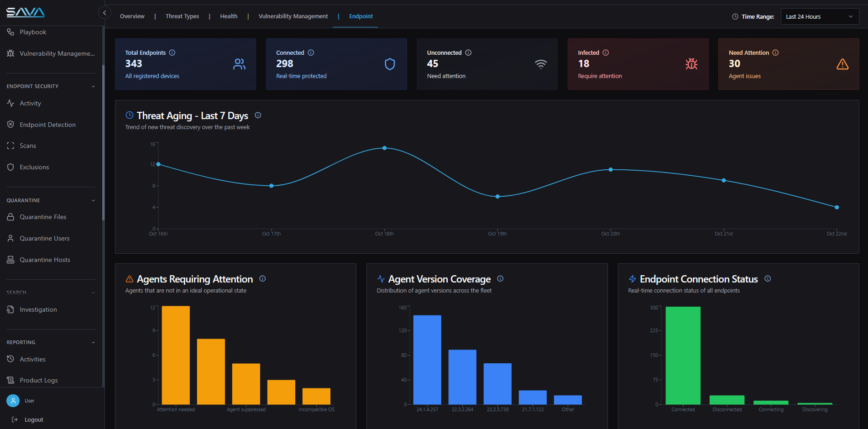868x429 pixels.
Task: Open Quarantine Hosts server icon
Action: (x=10, y=260)
